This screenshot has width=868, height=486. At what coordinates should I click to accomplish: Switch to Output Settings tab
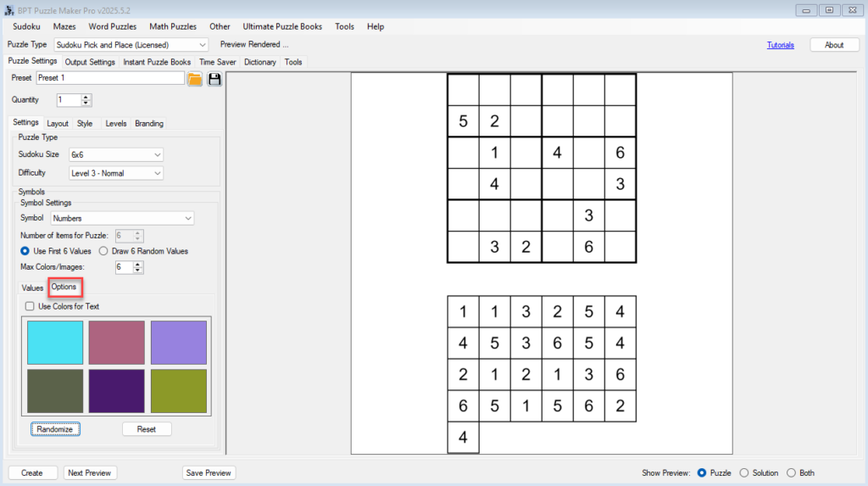pos(90,62)
